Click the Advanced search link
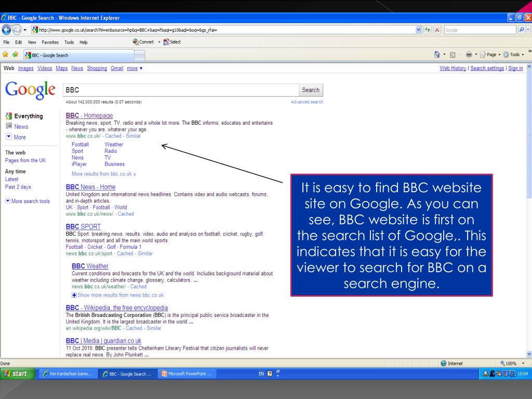 pos(307,102)
